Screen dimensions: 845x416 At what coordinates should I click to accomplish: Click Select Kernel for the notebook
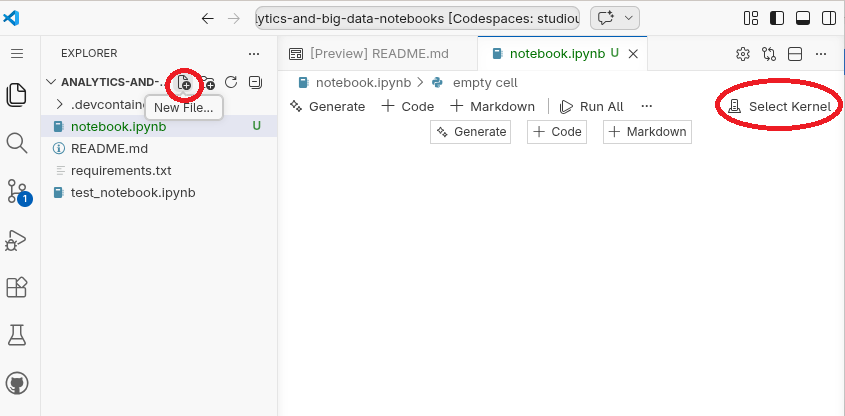point(779,106)
